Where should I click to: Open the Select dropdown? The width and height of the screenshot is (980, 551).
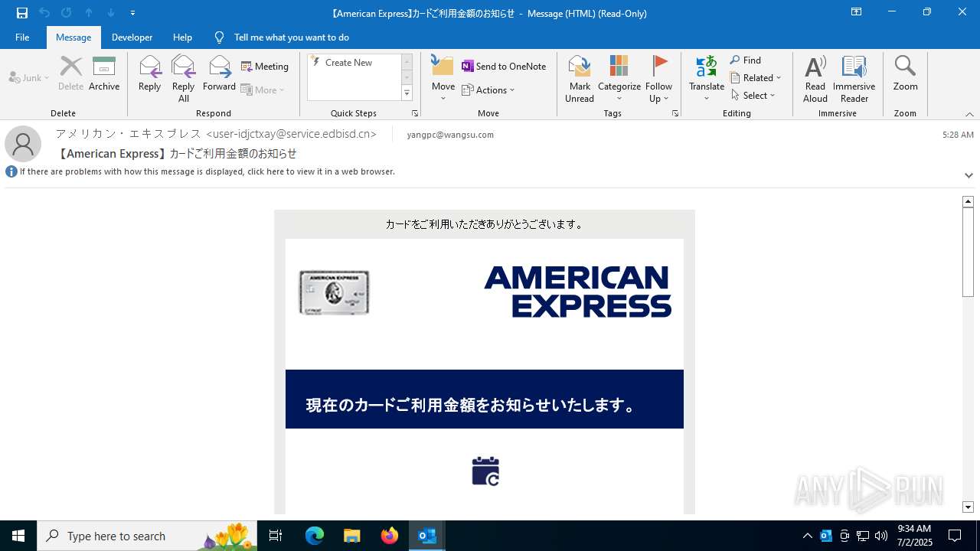pyautogui.click(x=753, y=96)
